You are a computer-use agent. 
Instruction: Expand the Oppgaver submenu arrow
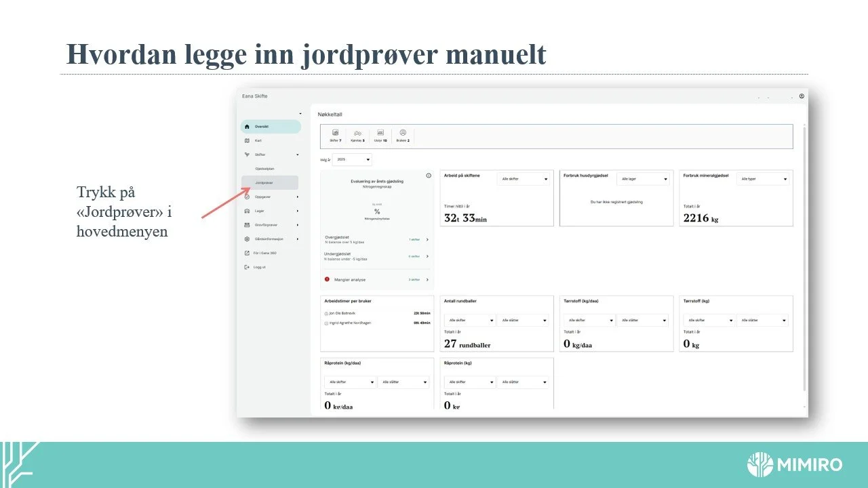297,197
